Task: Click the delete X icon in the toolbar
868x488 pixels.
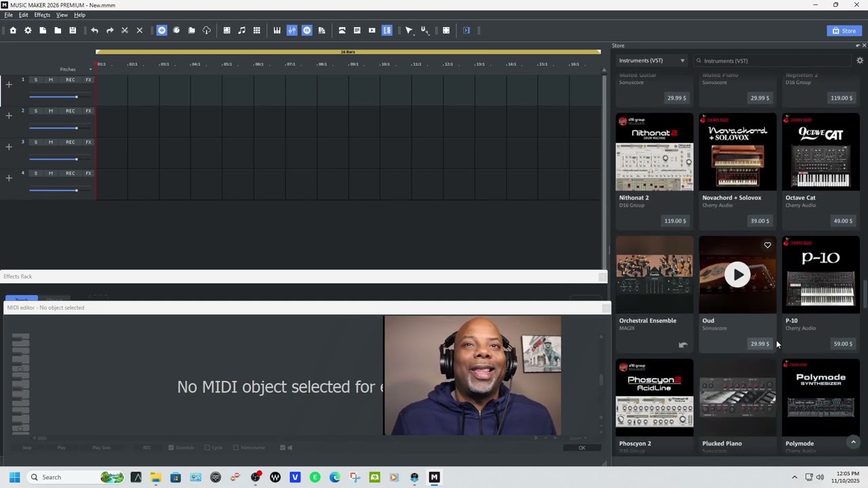Action: (140, 30)
